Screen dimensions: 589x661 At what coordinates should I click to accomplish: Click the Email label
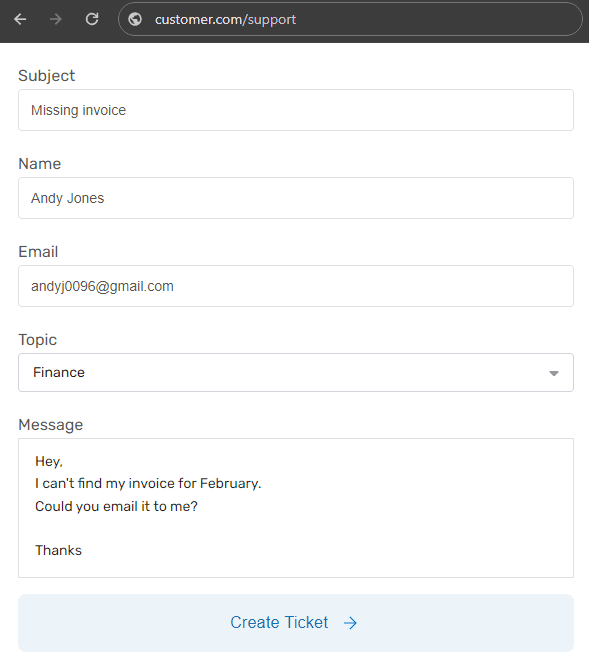pyautogui.click(x=38, y=252)
